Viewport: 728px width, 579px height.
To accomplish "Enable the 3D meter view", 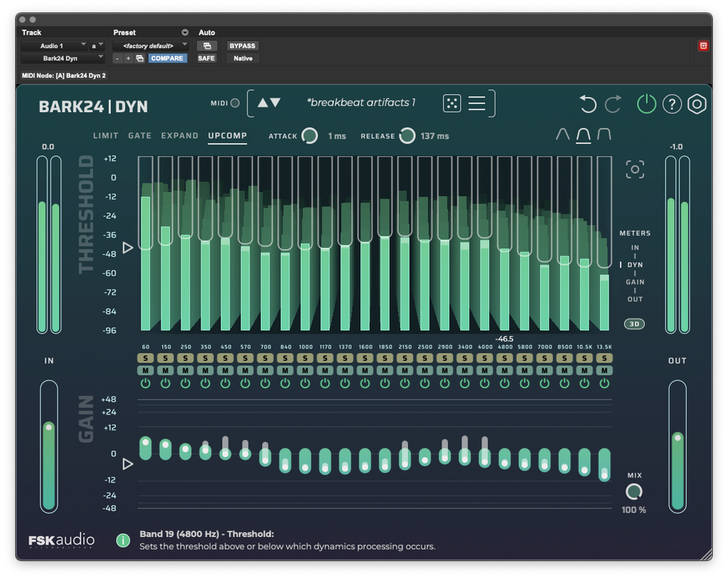I will tap(634, 324).
